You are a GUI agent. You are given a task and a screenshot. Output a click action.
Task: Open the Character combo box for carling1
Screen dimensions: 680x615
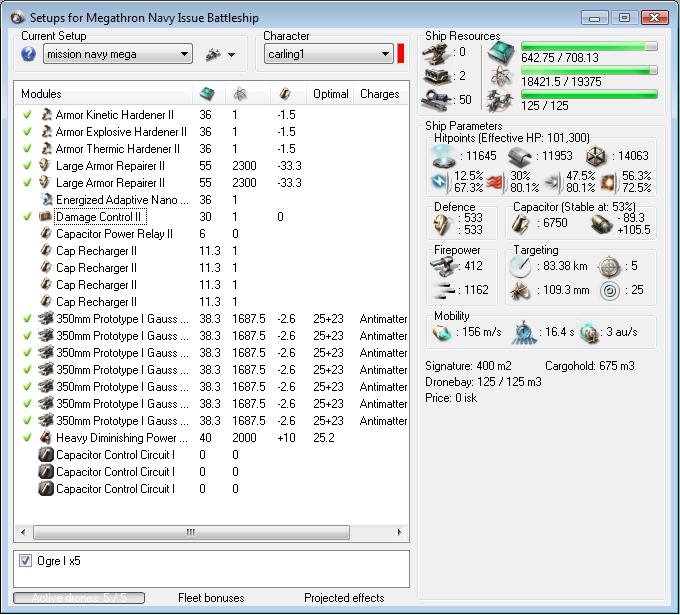click(328, 54)
